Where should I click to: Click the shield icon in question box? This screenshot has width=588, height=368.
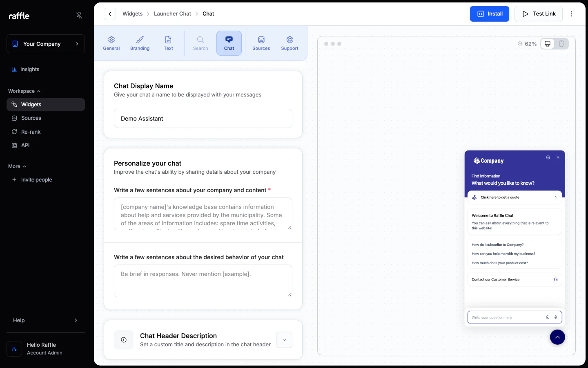548,317
